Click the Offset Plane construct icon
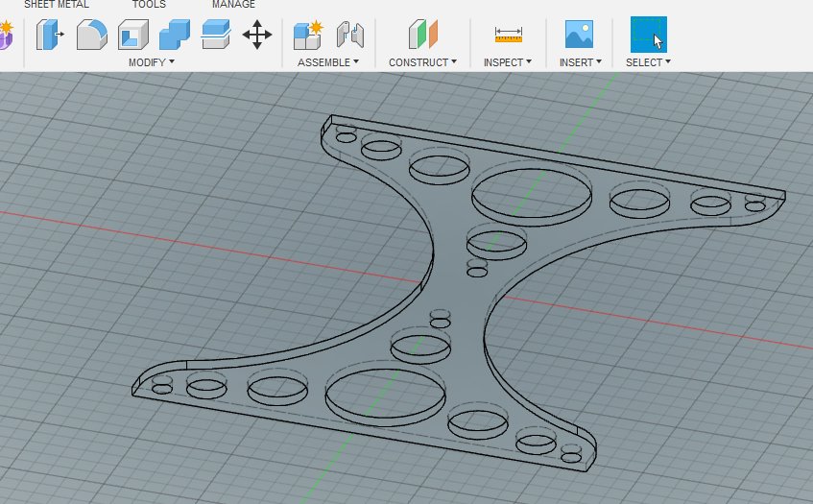813x504 pixels. (x=423, y=35)
